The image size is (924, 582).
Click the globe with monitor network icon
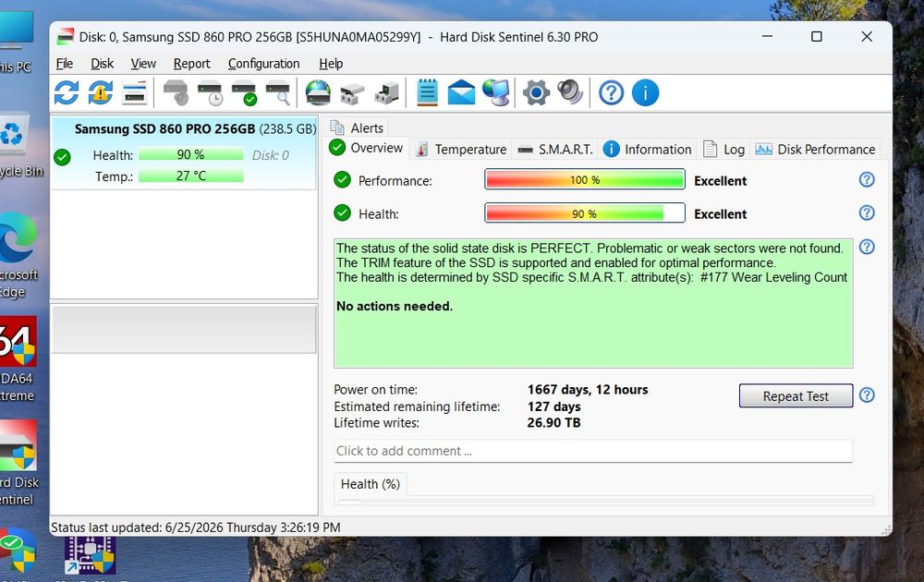(x=496, y=92)
